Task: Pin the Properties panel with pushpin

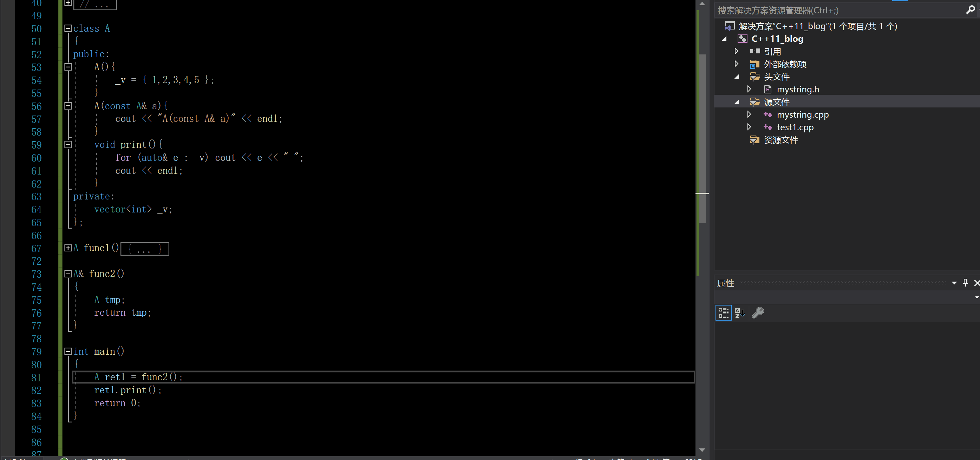Action: click(965, 282)
